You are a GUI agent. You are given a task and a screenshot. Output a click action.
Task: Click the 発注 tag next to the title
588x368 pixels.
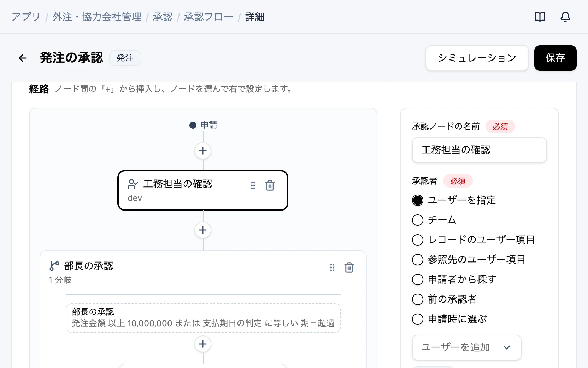[x=125, y=58]
